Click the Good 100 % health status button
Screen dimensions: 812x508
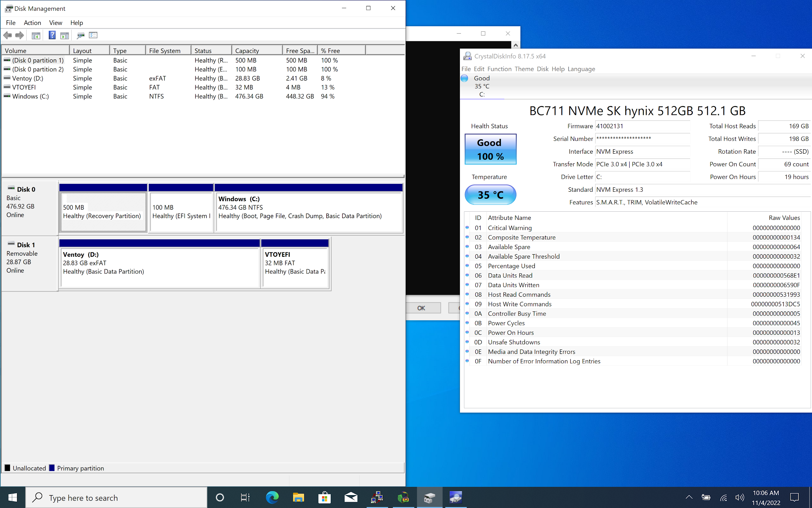coord(490,149)
